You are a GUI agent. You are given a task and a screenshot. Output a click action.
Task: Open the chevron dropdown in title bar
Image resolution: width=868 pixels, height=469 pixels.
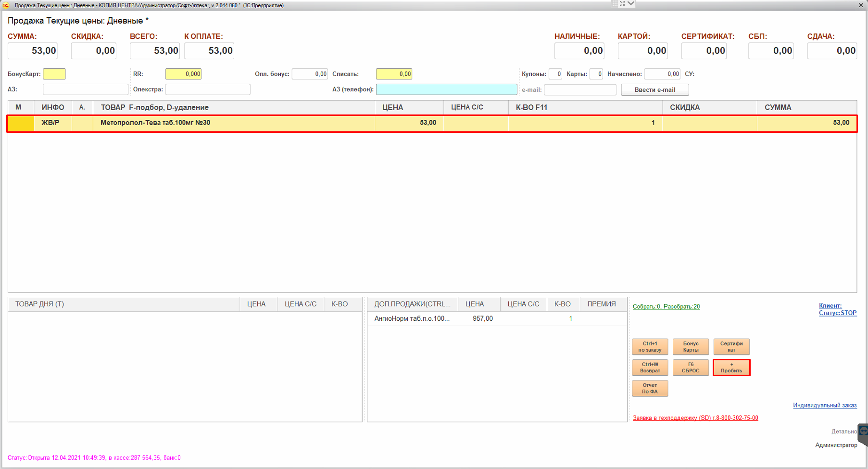tap(631, 4)
